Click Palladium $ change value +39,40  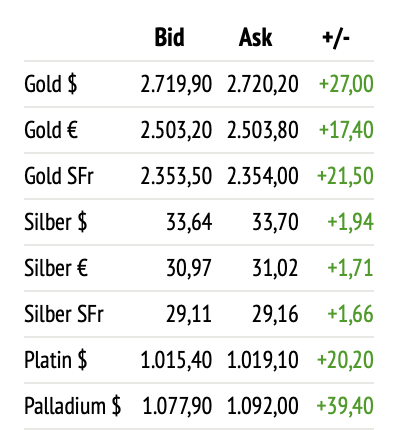point(345,406)
